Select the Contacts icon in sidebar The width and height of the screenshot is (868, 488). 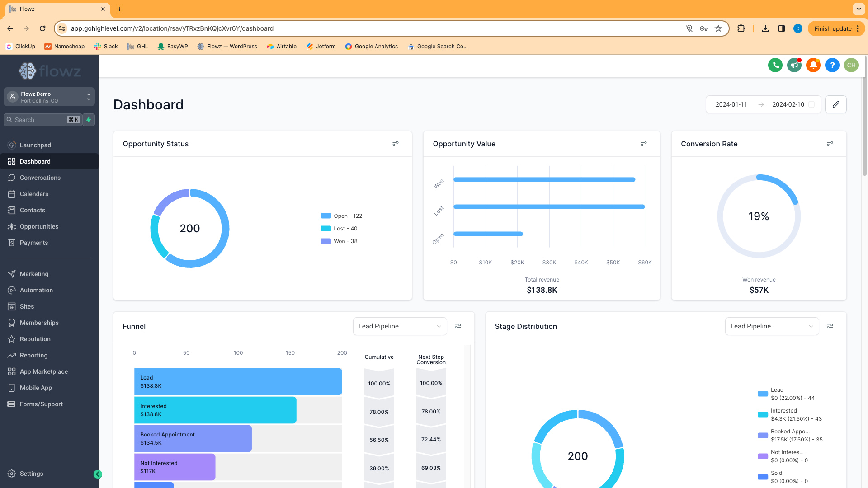pos(12,210)
